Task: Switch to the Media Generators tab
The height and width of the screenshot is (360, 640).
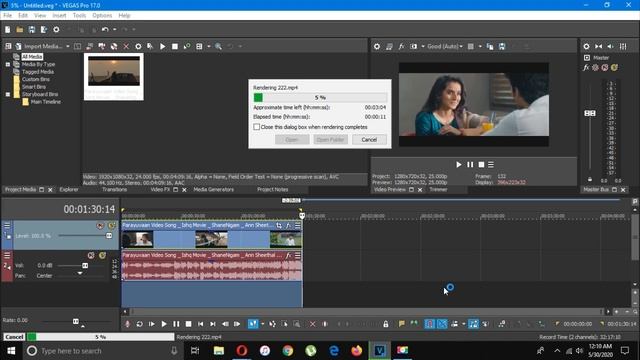Action: point(213,189)
